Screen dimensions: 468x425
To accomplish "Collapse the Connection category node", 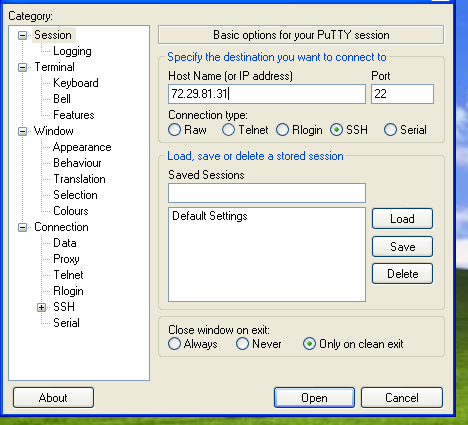I will point(22,227).
